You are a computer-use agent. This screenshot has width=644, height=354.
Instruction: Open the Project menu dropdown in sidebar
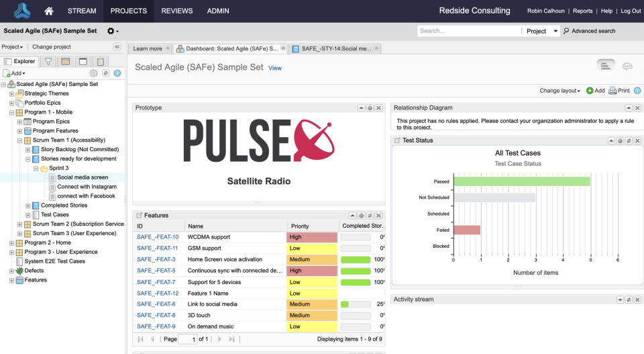(12, 47)
